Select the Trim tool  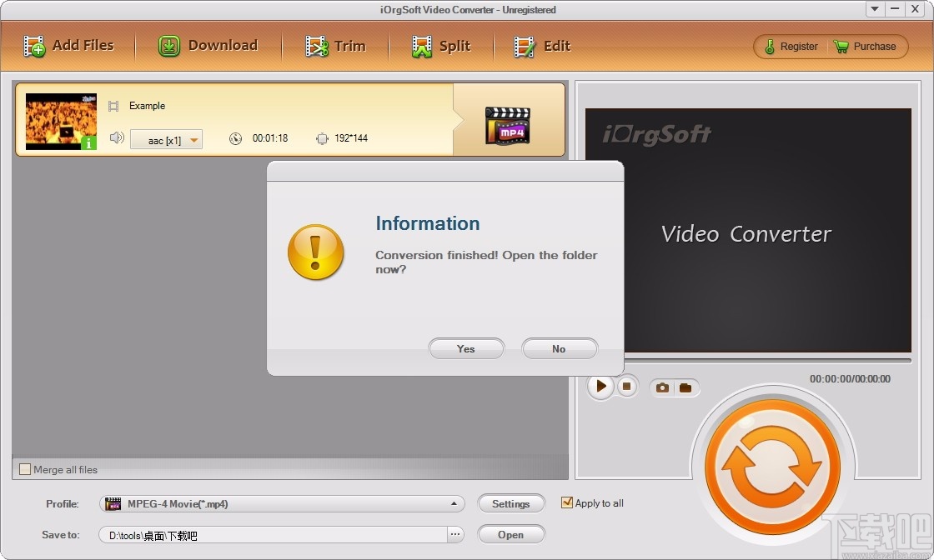(x=337, y=46)
